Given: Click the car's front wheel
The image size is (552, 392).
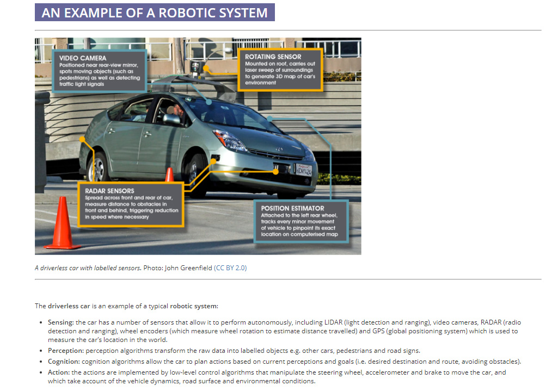Looking at the screenshot, I should [x=198, y=173].
